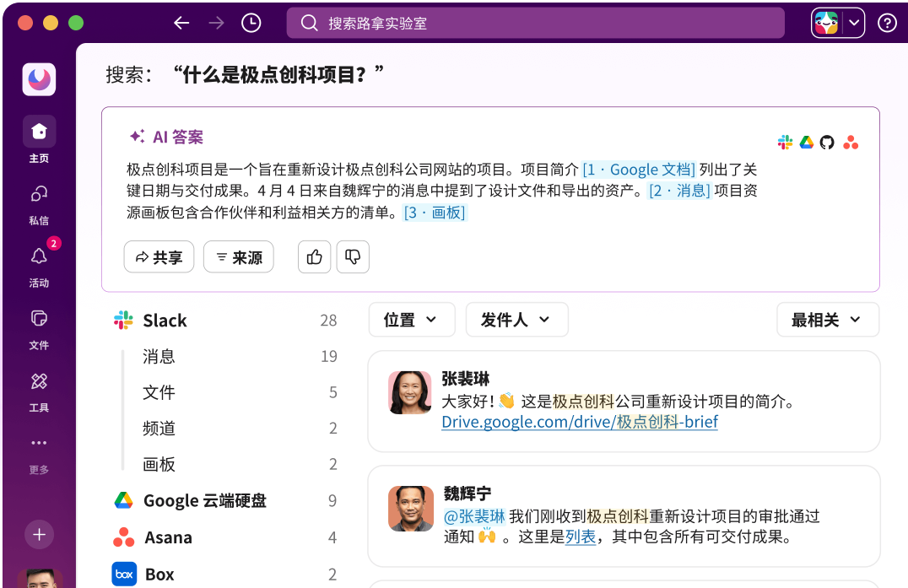Open the 位置 location filter dropdown

click(x=412, y=320)
